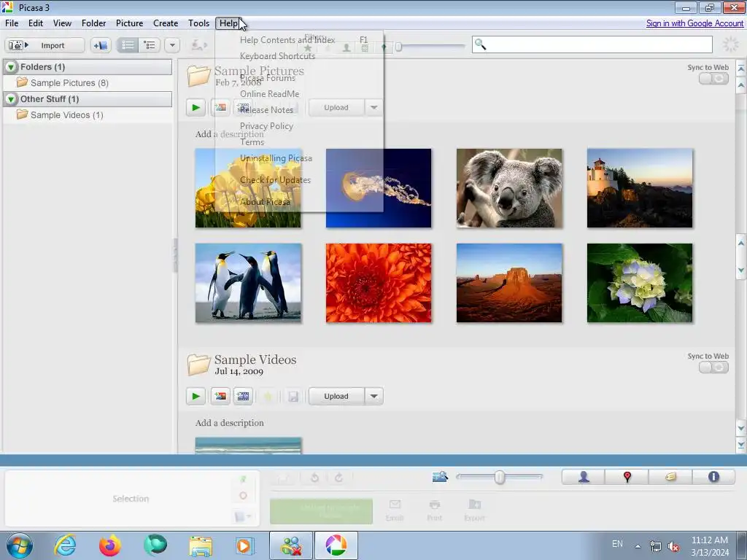Image resolution: width=747 pixels, height=560 pixels.
Task: Choose Check for Updates from the Help menu
Action: coord(299,180)
